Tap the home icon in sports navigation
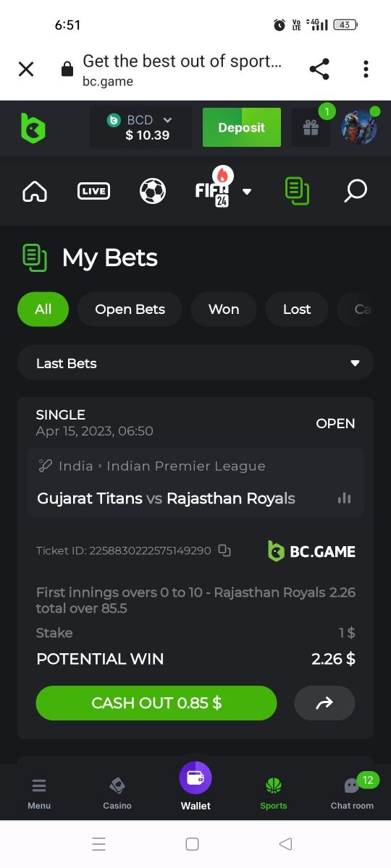The width and height of the screenshot is (391, 868). [35, 192]
